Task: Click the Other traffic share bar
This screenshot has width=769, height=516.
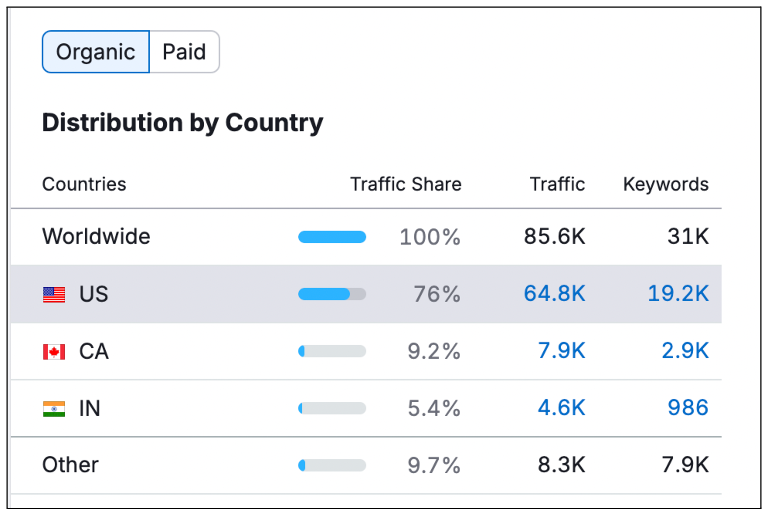Action: 332,465
